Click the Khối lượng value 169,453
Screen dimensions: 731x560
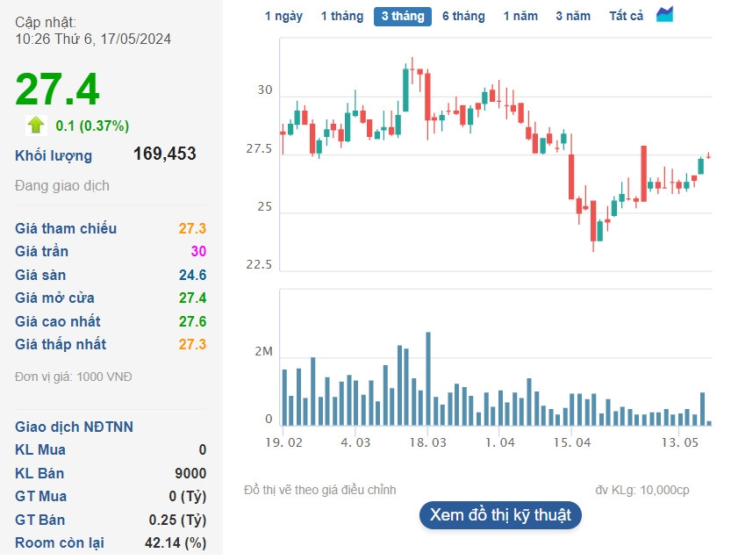click(164, 154)
